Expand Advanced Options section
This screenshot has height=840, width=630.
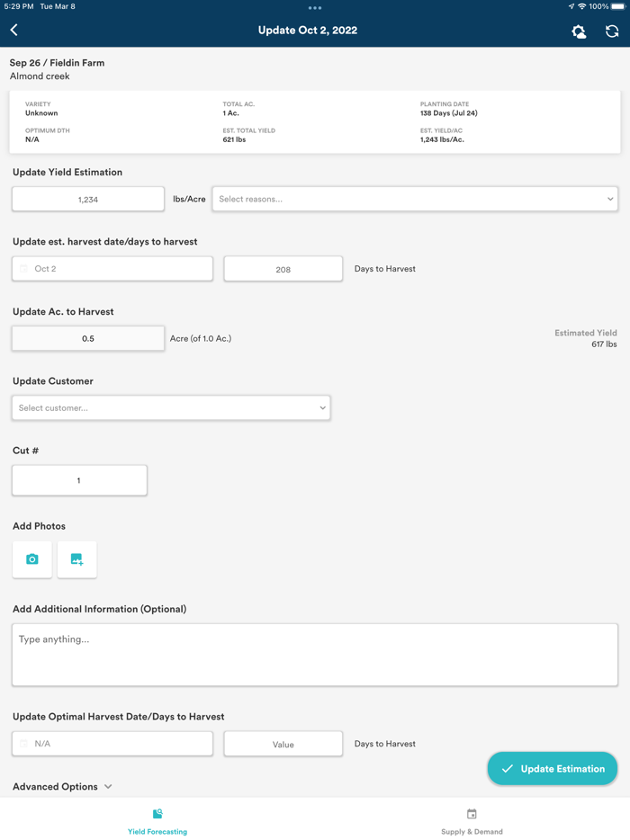[x=63, y=786]
